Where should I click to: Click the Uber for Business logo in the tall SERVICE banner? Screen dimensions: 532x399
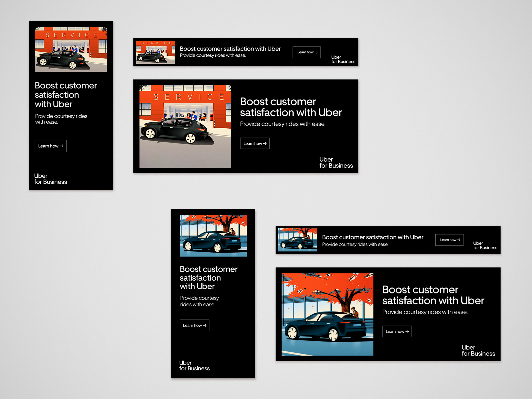pos(50,179)
